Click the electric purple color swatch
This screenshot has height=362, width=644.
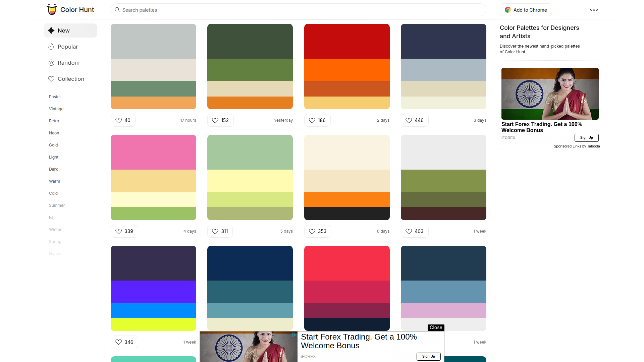click(x=153, y=292)
